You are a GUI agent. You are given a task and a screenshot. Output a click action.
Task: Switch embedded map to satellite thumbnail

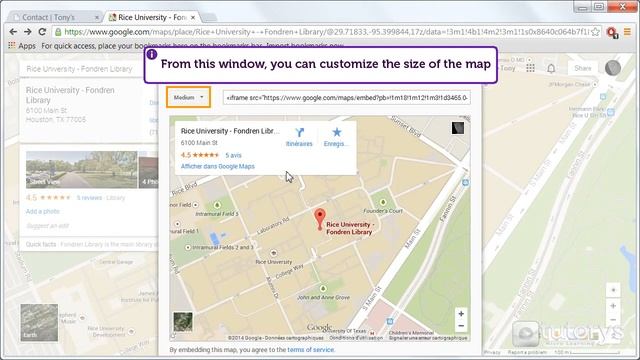(182, 322)
